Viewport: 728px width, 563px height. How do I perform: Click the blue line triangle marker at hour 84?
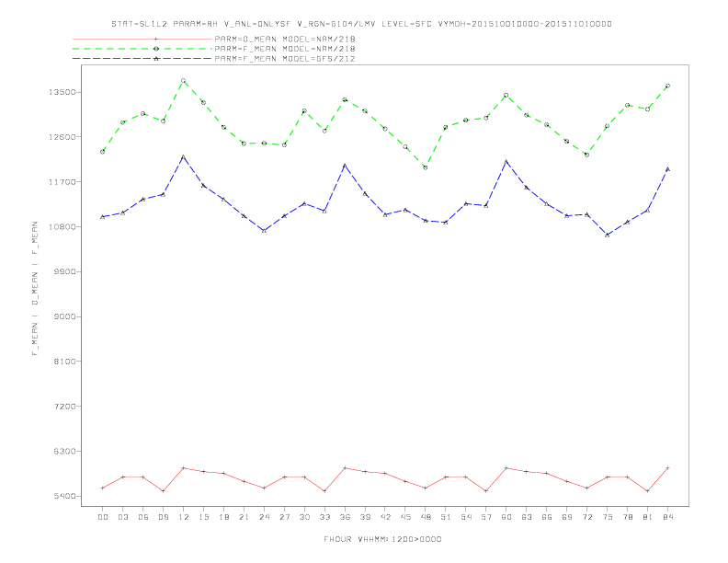[667, 169]
